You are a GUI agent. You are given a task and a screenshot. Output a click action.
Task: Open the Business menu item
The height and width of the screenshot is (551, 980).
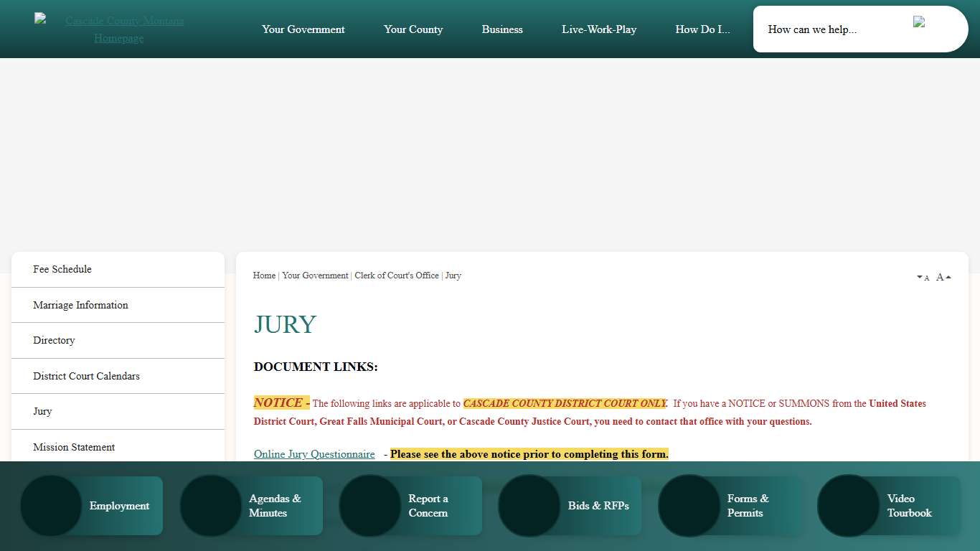pyautogui.click(x=502, y=29)
